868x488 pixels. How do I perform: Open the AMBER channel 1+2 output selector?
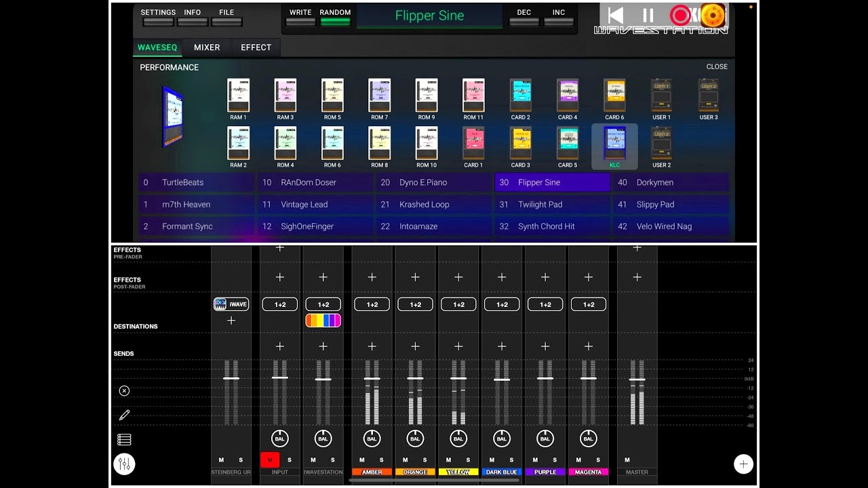pos(372,304)
